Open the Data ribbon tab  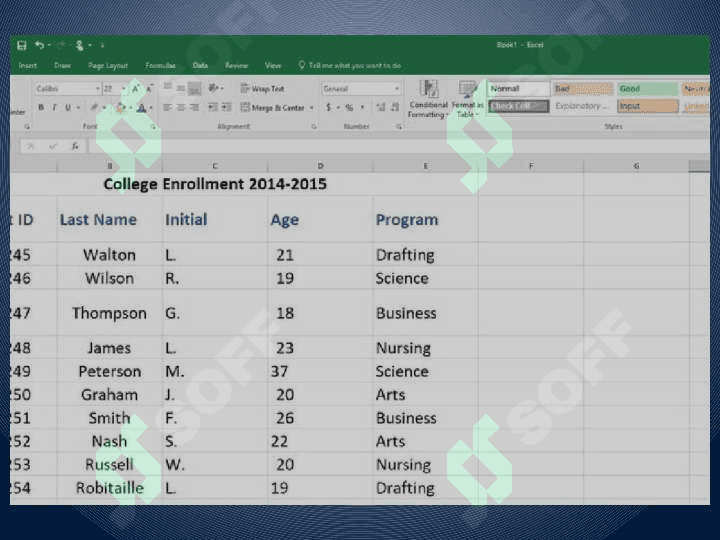tap(200, 66)
